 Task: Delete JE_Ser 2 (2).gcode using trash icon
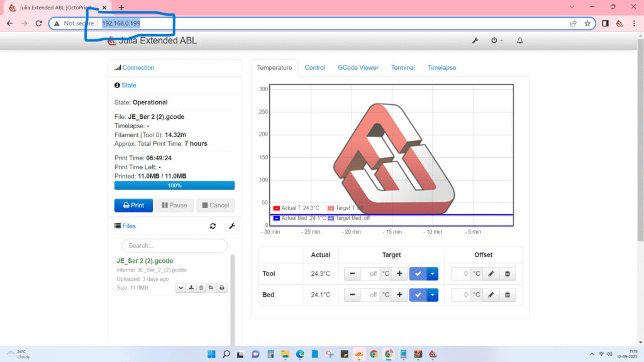[201, 288]
